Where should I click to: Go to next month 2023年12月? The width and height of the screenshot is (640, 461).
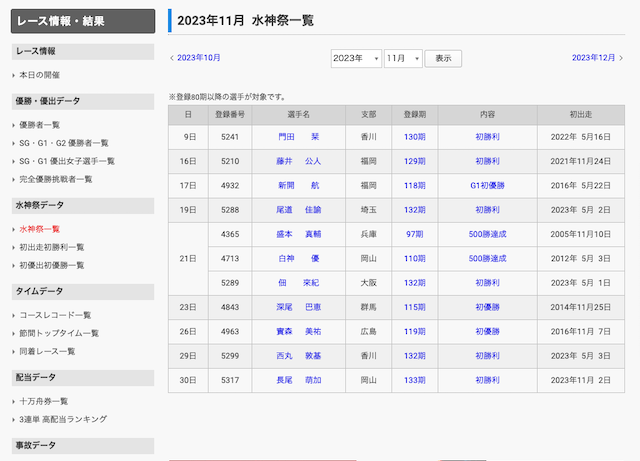[x=593, y=58]
